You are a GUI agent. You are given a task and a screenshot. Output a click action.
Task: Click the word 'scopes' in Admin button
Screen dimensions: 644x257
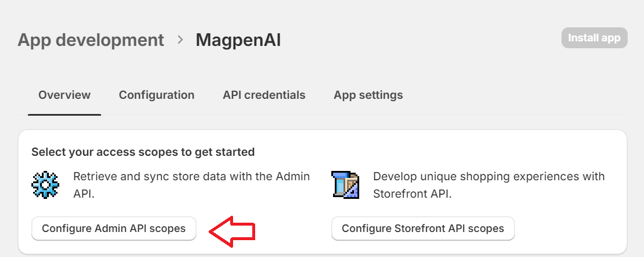point(167,229)
